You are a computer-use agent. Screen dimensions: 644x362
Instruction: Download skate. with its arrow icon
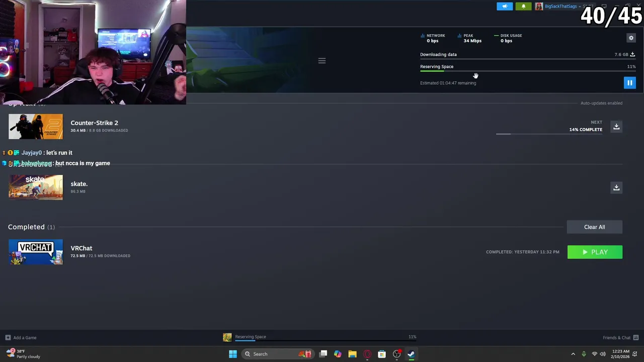616,187
